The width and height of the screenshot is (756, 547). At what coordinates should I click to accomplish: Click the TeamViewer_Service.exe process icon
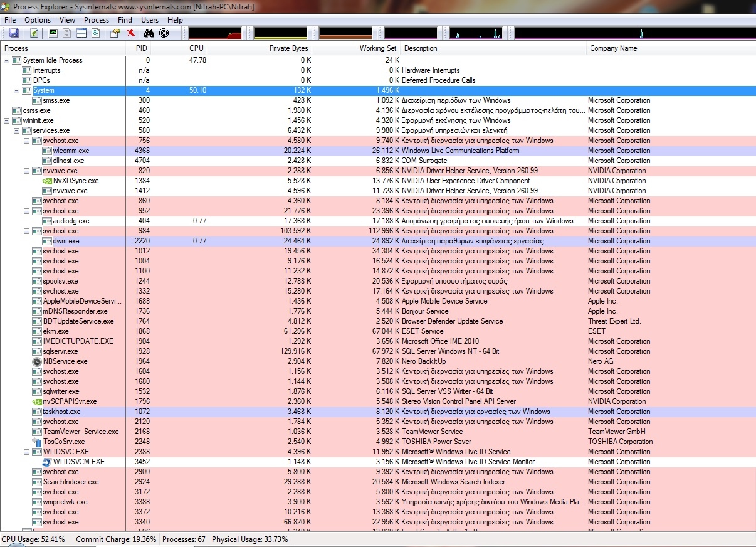pos(37,432)
